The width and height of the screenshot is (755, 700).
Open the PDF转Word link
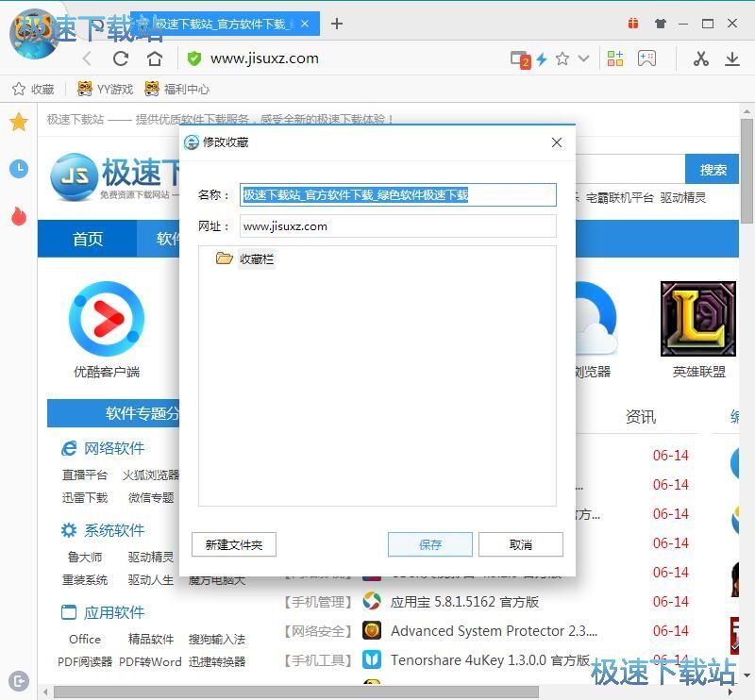coord(150,662)
